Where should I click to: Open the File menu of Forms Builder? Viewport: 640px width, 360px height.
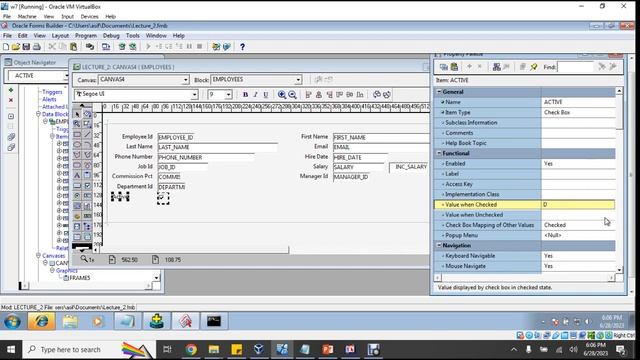[x=7, y=36]
